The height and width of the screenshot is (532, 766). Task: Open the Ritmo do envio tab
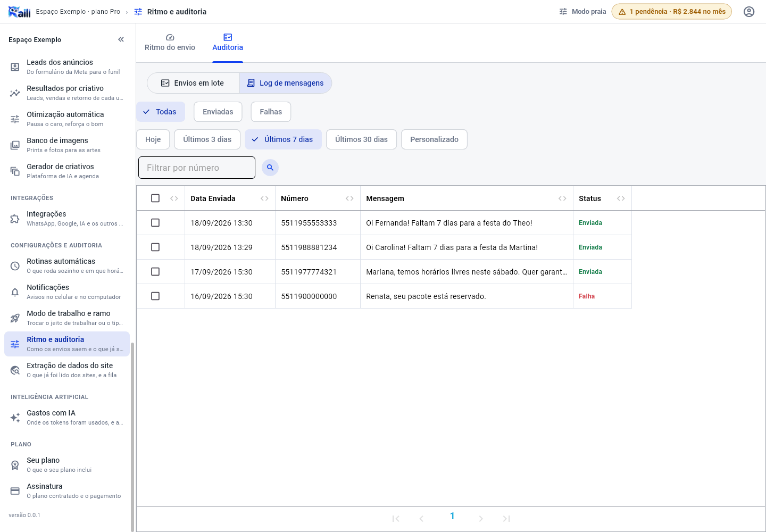tap(170, 43)
